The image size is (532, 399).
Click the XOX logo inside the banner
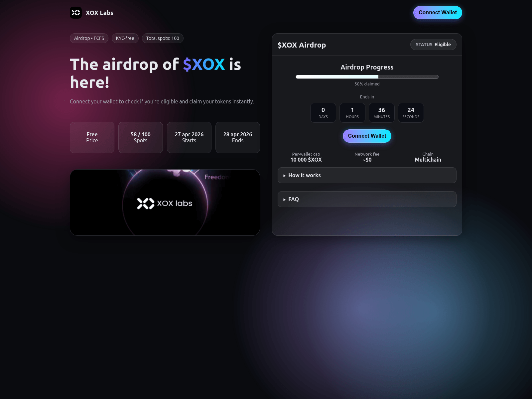pos(146,203)
